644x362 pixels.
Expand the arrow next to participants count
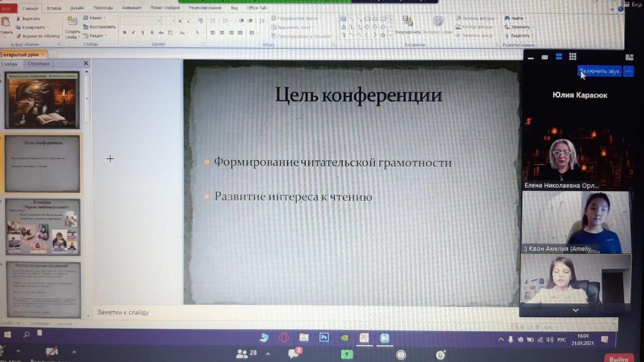point(268,354)
